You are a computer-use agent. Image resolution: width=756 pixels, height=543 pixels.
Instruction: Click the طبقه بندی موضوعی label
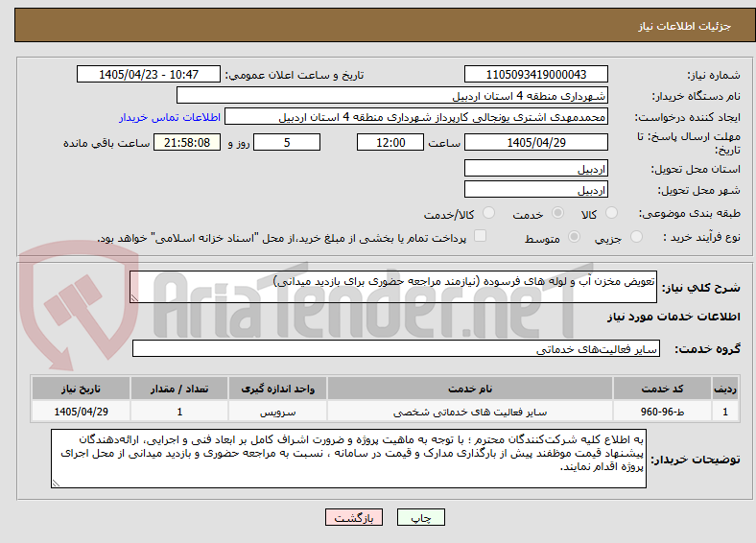click(690, 213)
